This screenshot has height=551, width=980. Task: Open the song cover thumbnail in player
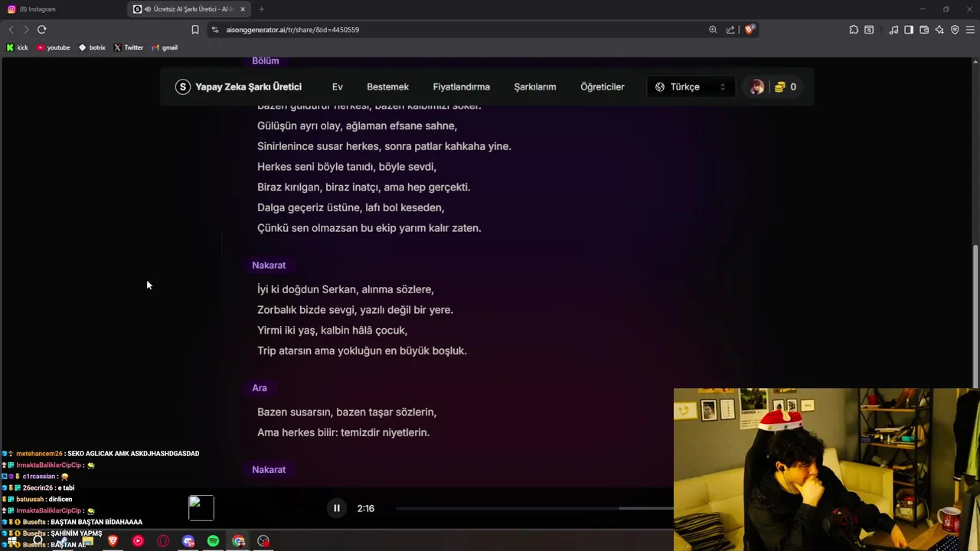(x=201, y=508)
